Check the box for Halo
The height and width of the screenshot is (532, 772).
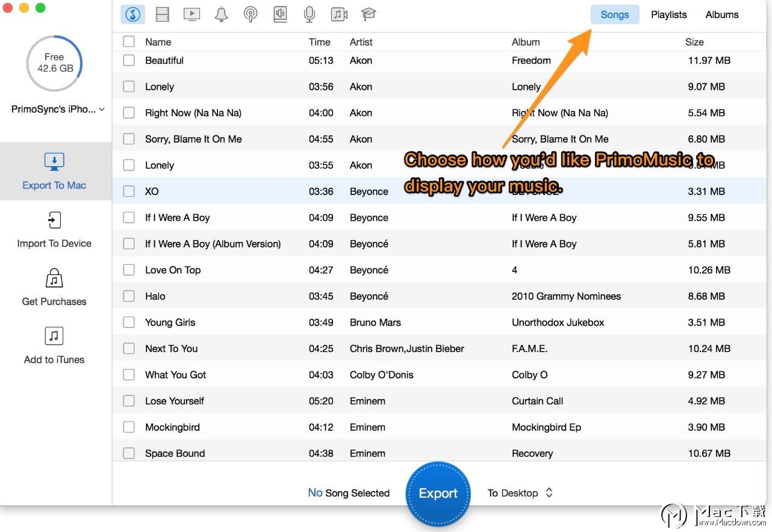click(129, 296)
